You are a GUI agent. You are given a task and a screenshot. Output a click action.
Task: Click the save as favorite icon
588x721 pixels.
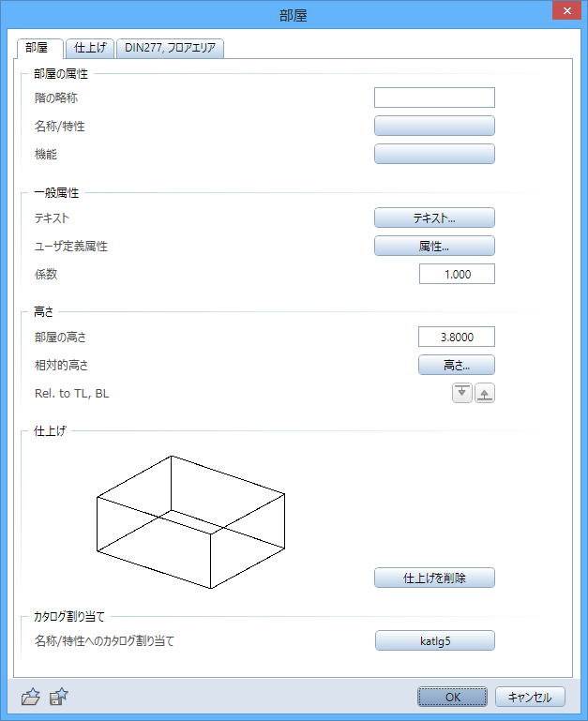coord(60,697)
